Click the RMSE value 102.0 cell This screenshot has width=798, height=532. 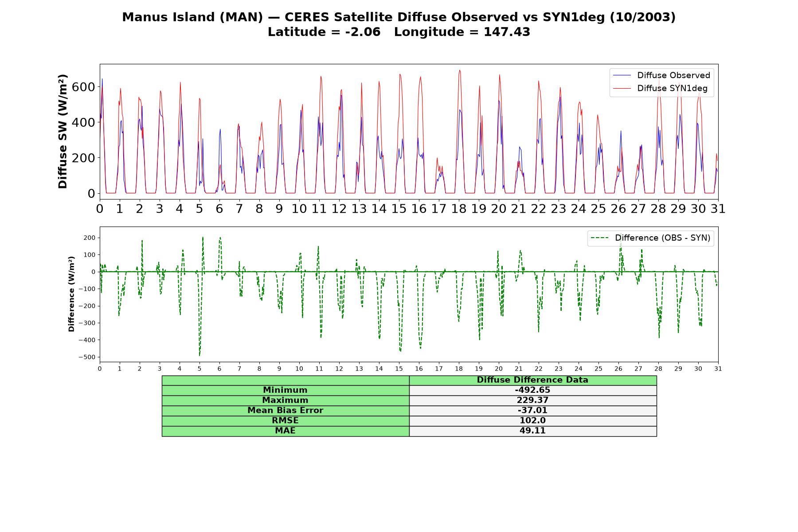click(x=532, y=421)
